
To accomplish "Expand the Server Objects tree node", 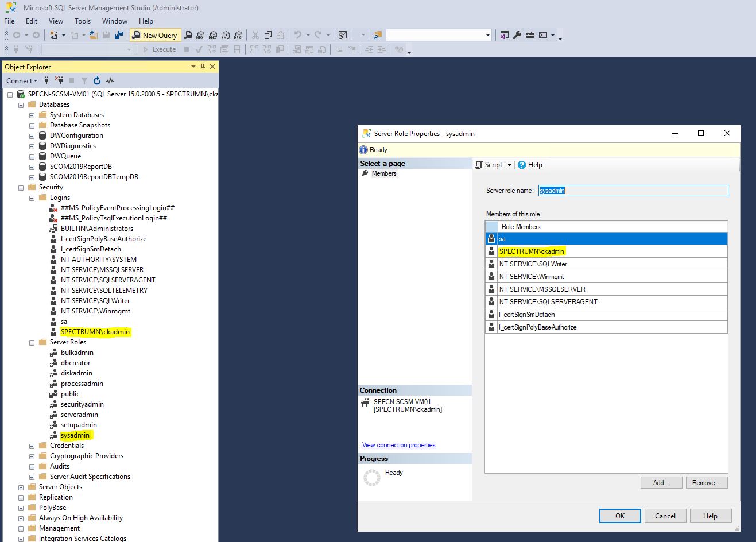I will click(x=21, y=486).
